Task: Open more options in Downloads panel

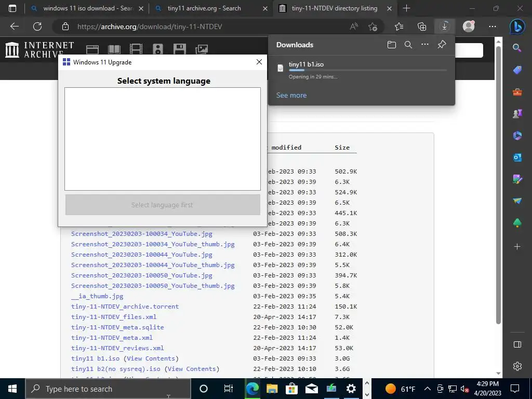Action: (425, 45)
